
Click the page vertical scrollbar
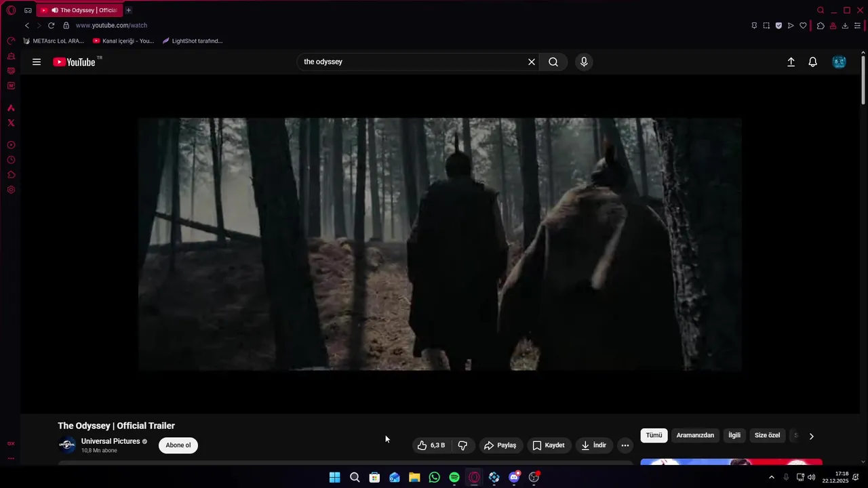tap(863, 80)
